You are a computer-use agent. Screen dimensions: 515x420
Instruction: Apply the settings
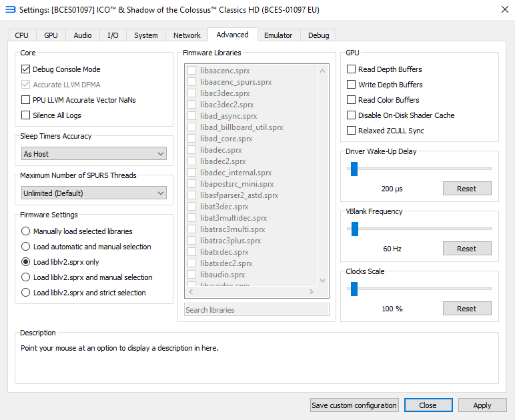click(x=482, y=405)
